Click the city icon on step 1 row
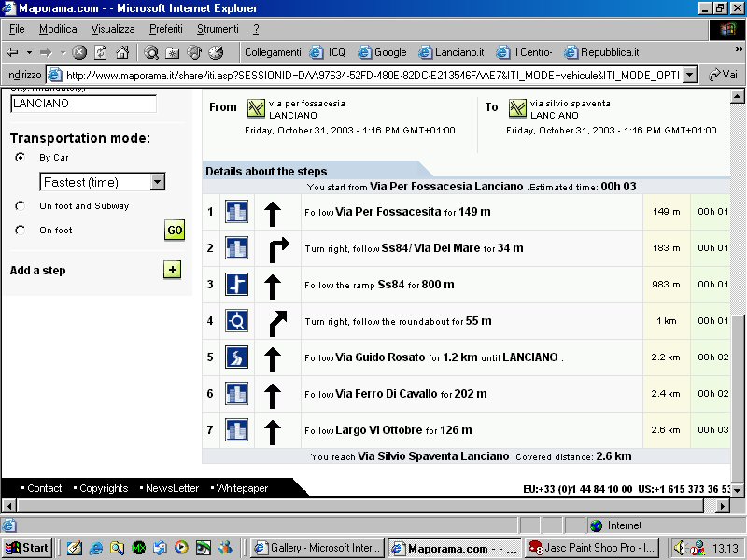Image resolution: width=747 pixels, height=560 pixels. (x=237, y=212)
